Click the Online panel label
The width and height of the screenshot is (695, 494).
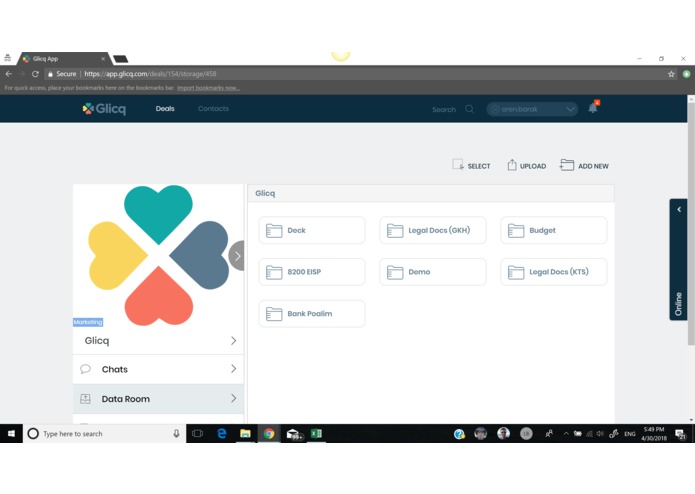point(678,304)
